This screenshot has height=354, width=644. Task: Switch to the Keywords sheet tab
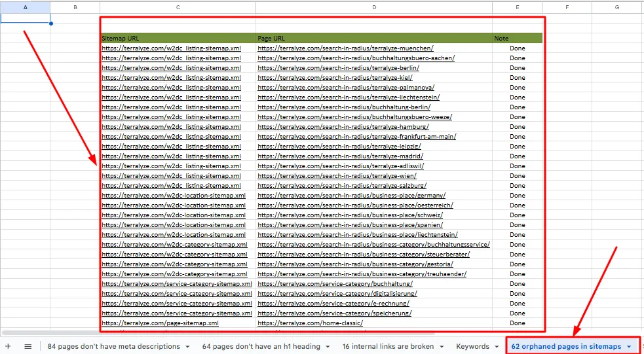pyautogui.click(x=473, y=347)
